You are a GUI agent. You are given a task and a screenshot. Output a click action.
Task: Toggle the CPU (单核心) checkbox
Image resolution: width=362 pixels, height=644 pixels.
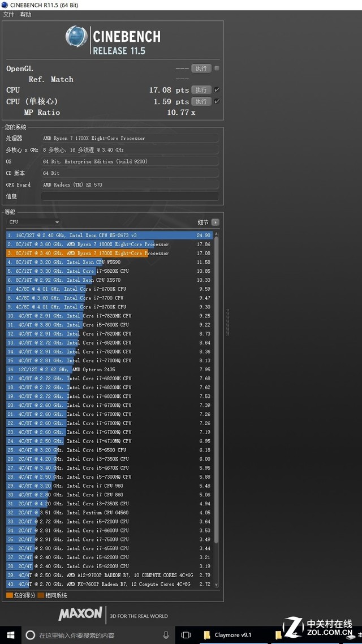point(217,101)
